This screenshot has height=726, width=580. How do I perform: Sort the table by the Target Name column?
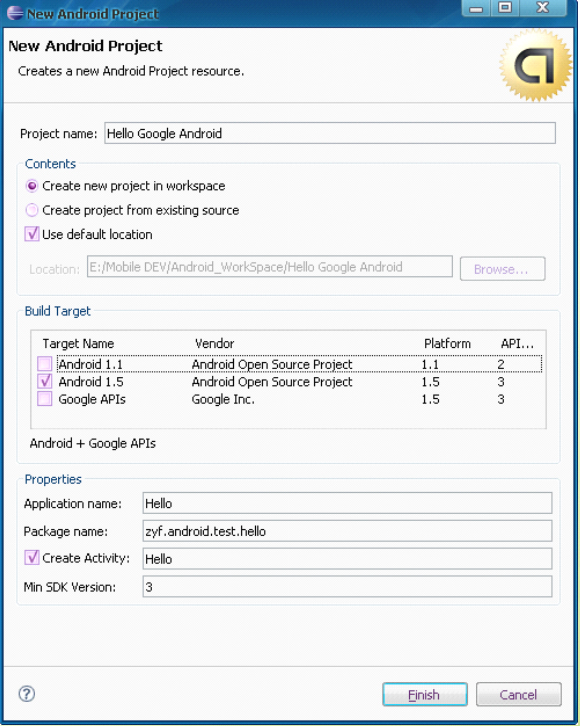(78, 344)
